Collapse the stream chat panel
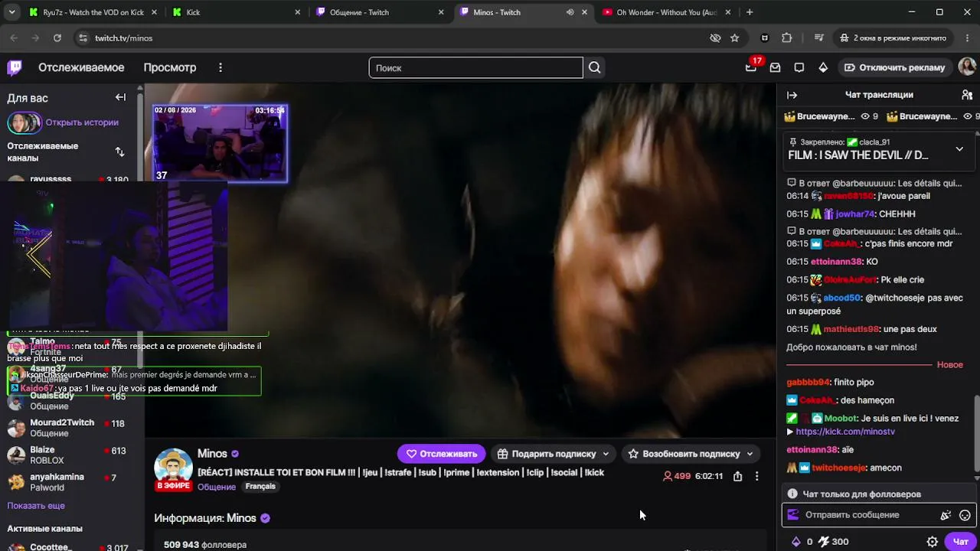This screenshot has height=551, width=980. pos(792,95)
